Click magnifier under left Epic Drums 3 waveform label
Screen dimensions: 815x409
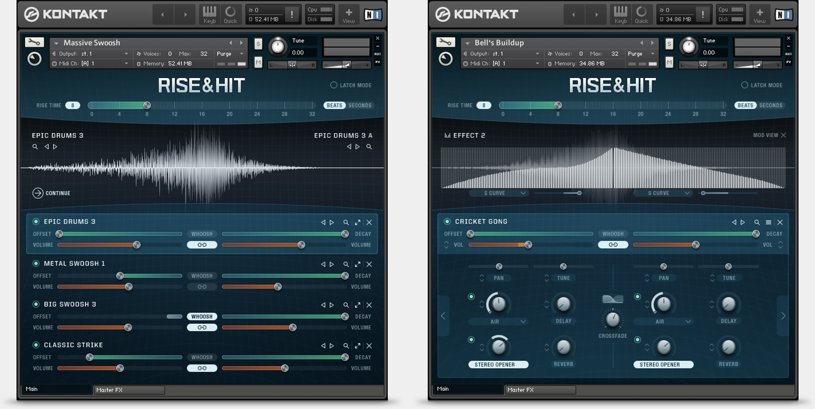pyautogui.click(x=35, y=147)
